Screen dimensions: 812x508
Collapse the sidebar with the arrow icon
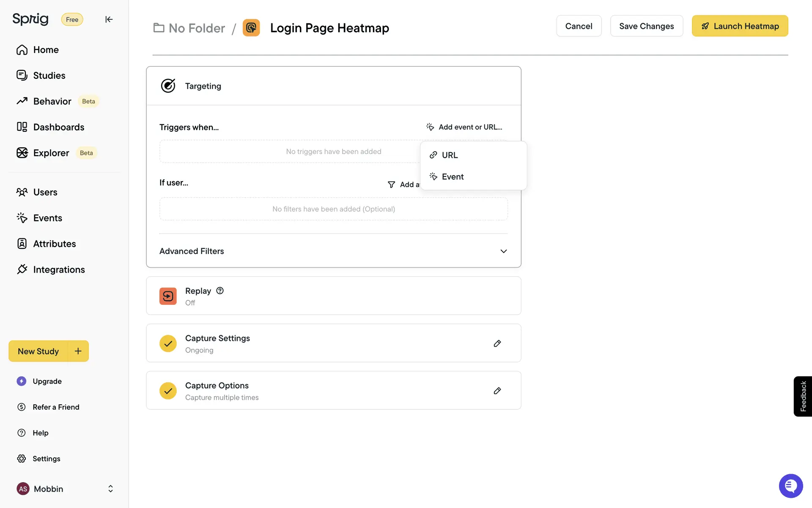click(109, 19)
